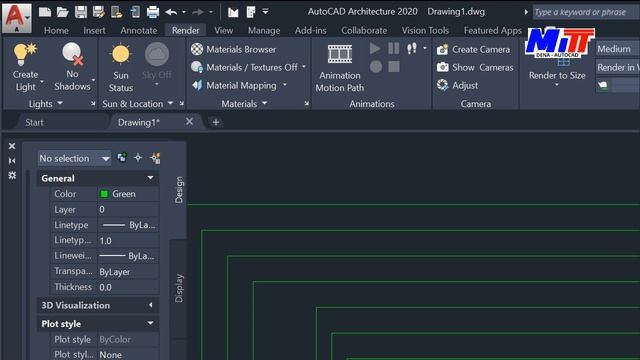The width and height of the screenshot is (640, 360).
Task: Click Animation Motion Path
Action: [340, 69]
